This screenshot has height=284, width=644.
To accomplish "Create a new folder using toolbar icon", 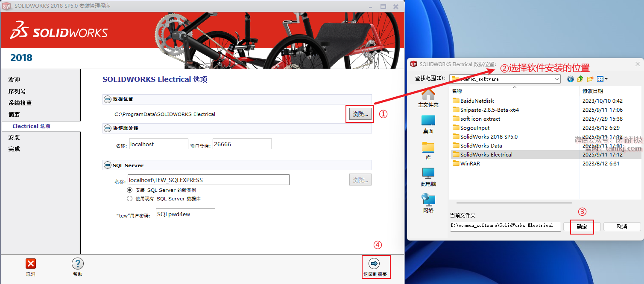I will pos(590,79).
